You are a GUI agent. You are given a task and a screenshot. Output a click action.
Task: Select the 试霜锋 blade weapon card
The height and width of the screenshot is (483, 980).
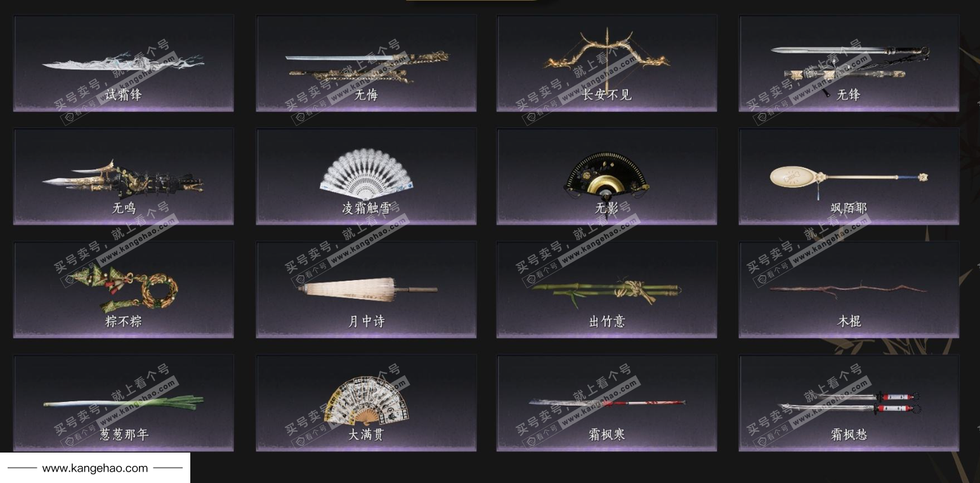click(124, 63)
